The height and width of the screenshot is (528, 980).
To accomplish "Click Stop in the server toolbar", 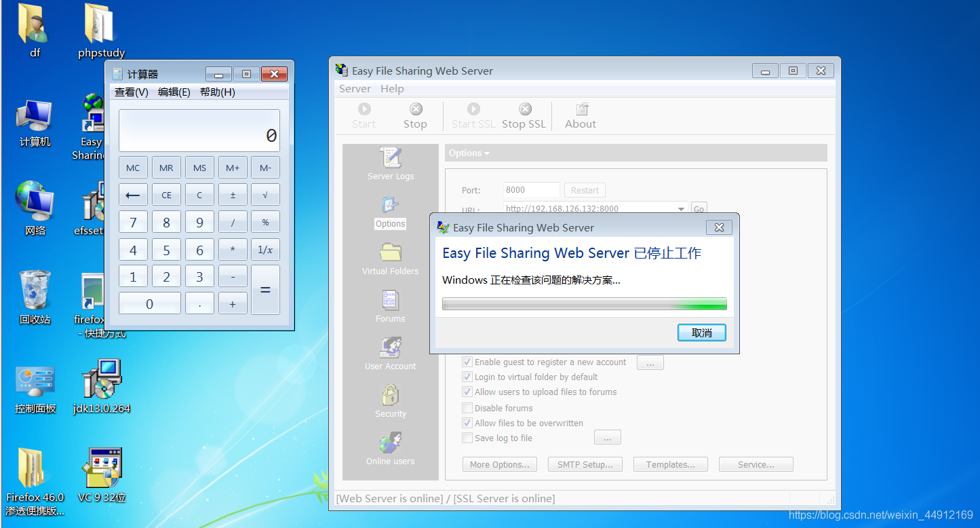I will point(415,115).
